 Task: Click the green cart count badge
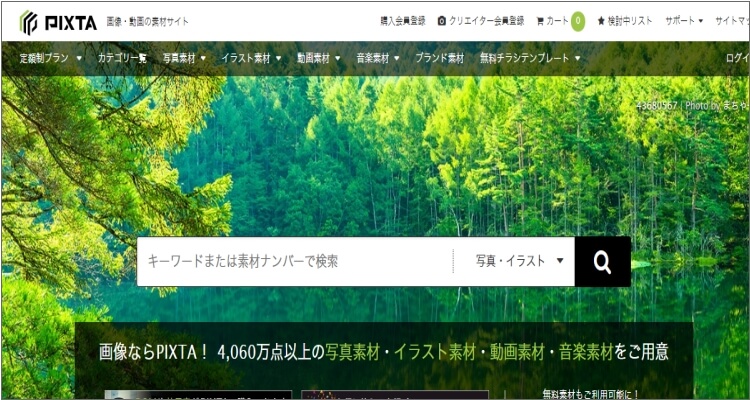(x=578, y=21)
